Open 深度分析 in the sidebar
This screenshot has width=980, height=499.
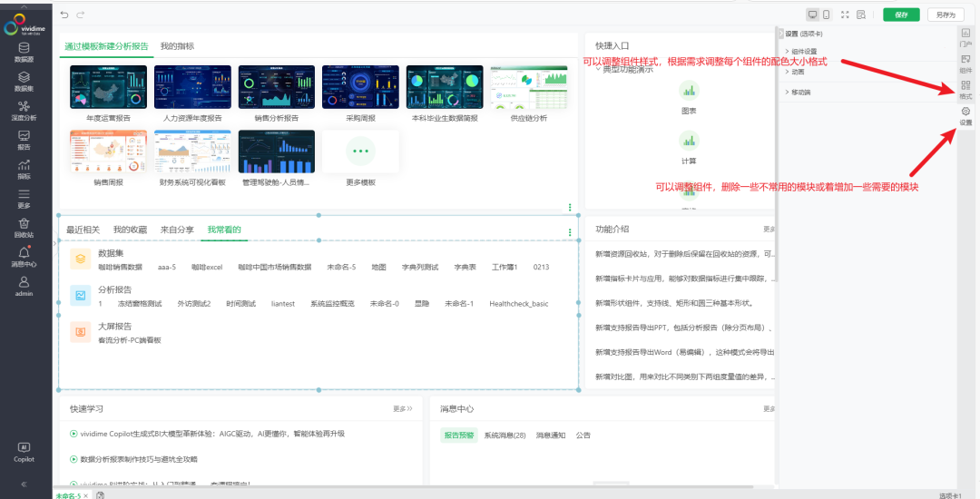tap(24, 112)
